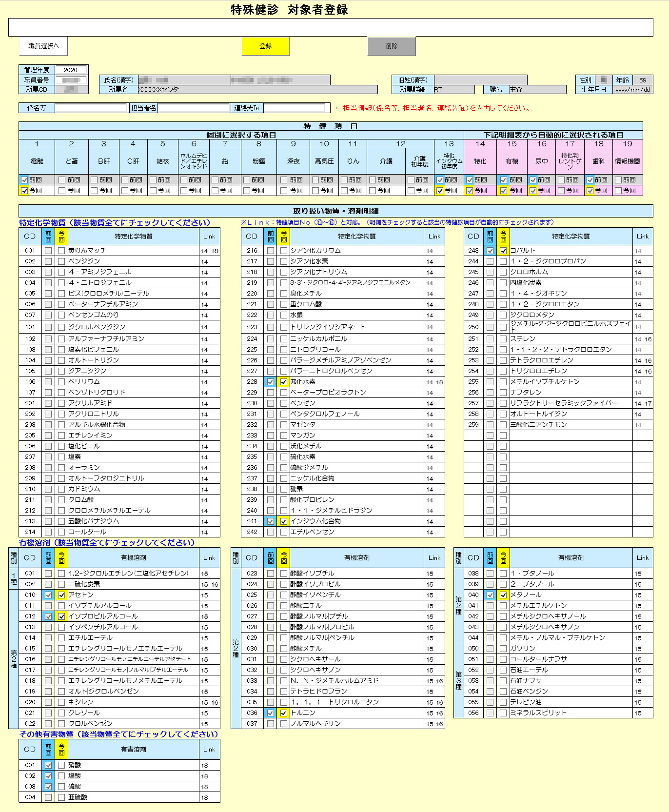Check 今回 box for 酢酸メチル
669x812 pixels.
(x=284, y=649)
